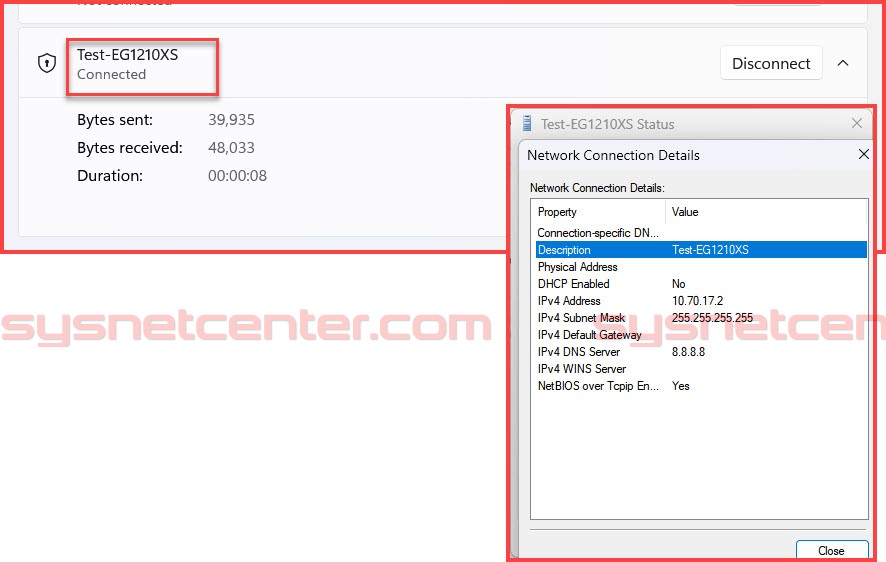This screenshot has height=562, width=886.
Task: Select the IPv4 Subnet Mask row
Action: 701,317
